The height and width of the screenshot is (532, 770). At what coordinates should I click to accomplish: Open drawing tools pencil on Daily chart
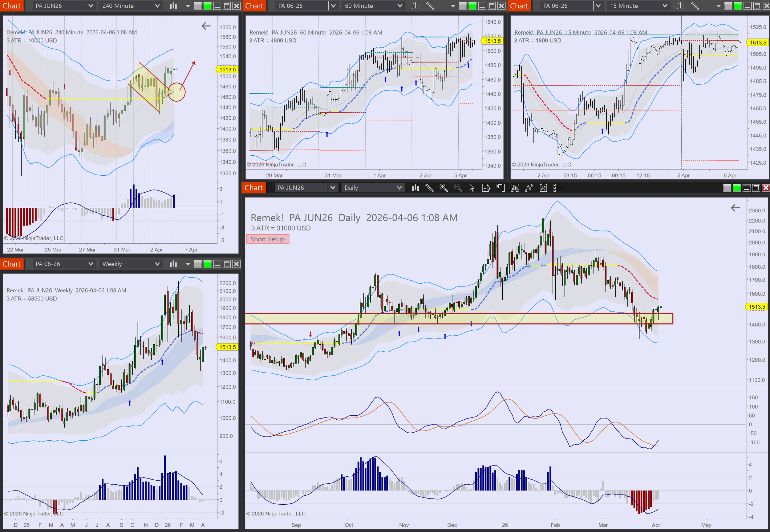point(429,188)
